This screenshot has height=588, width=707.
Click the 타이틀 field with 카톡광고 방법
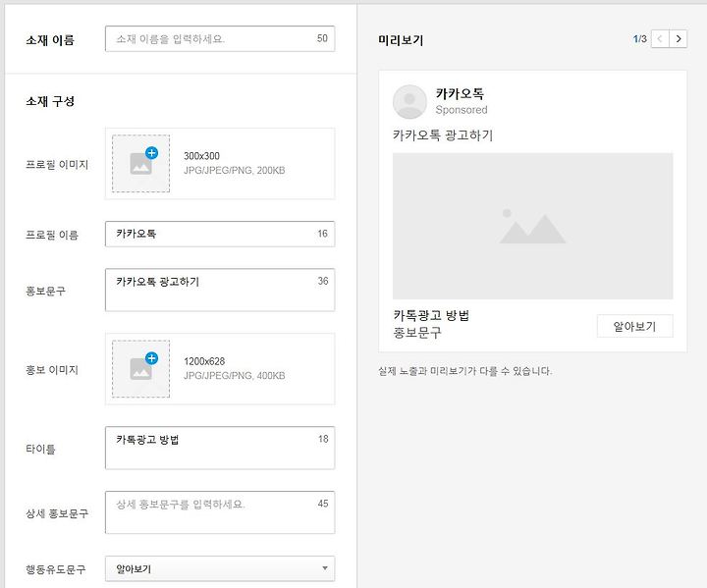[x=220, y=448]
